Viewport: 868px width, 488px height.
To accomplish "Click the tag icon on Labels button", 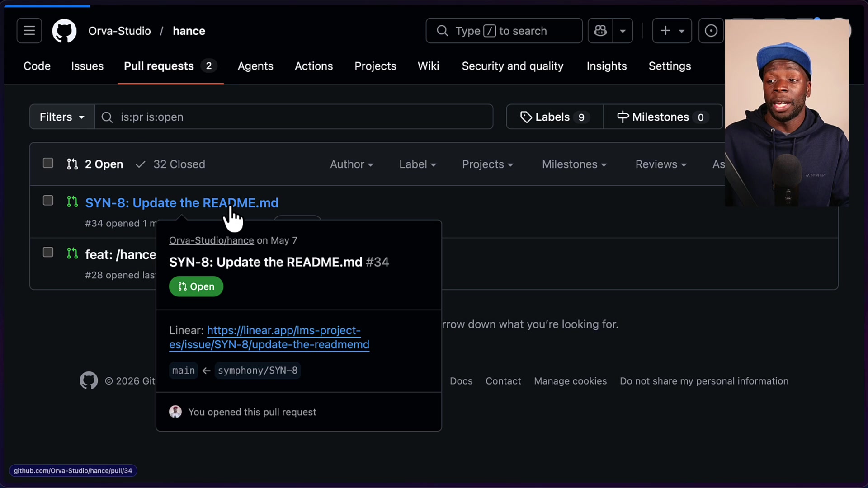I will tap(526, 117).
